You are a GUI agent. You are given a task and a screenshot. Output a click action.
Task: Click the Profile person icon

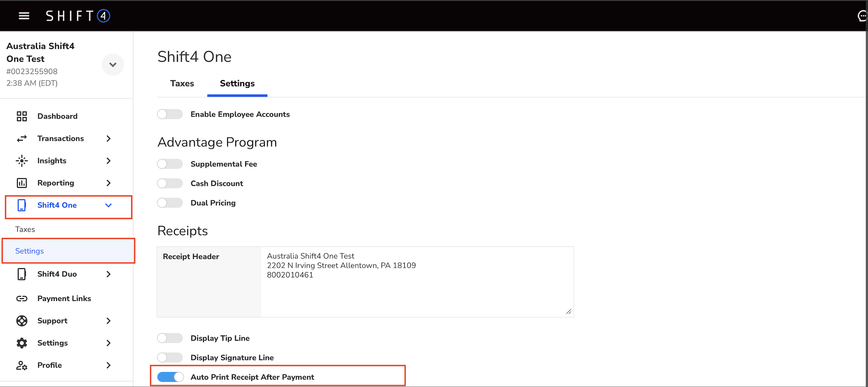click(x=22, y=366)
